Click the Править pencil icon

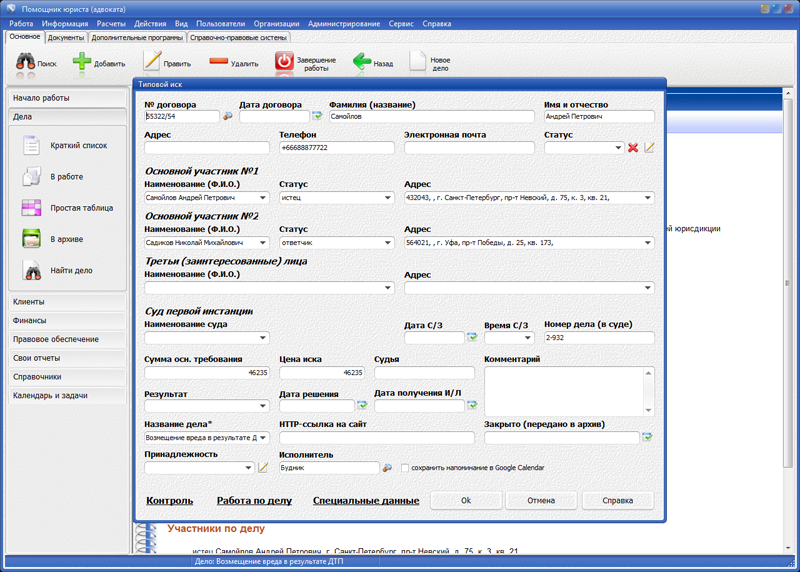pyautogui.click(x=152, y=62)
